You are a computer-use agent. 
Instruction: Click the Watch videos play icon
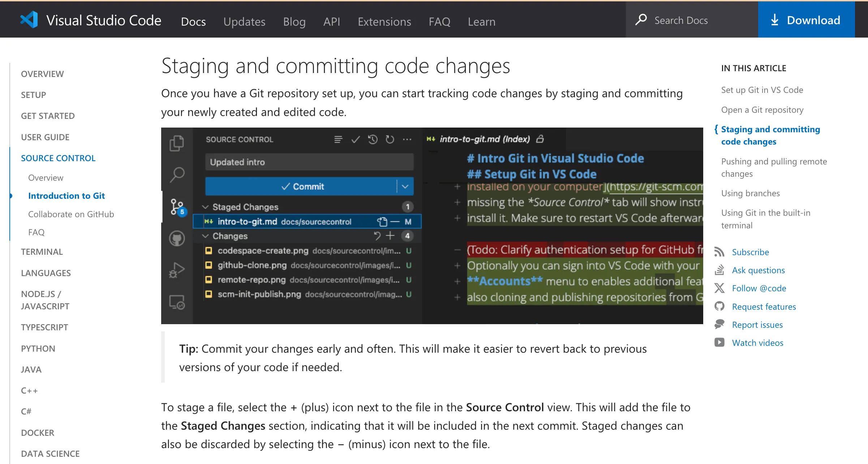coord(720,343)
